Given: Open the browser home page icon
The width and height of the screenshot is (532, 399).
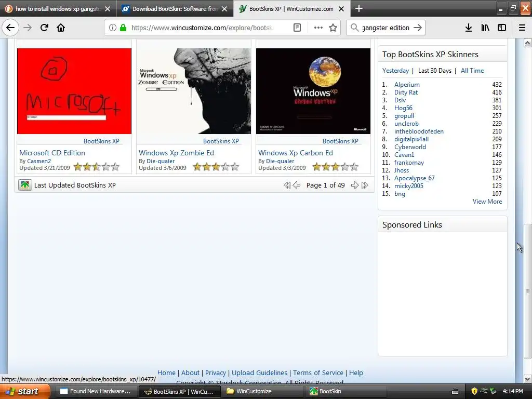Looking at the screenshot, I should click(61, 28).
